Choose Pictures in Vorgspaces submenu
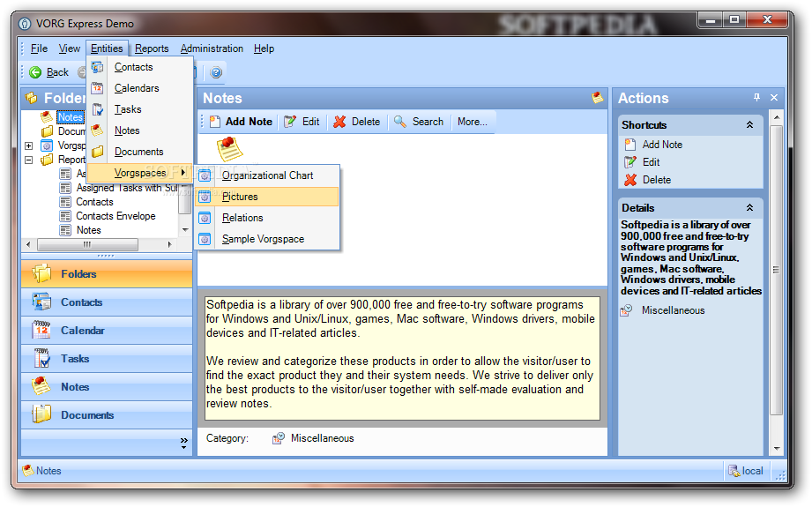This screenshot has width=812, height=507. [x=267, y=197]
